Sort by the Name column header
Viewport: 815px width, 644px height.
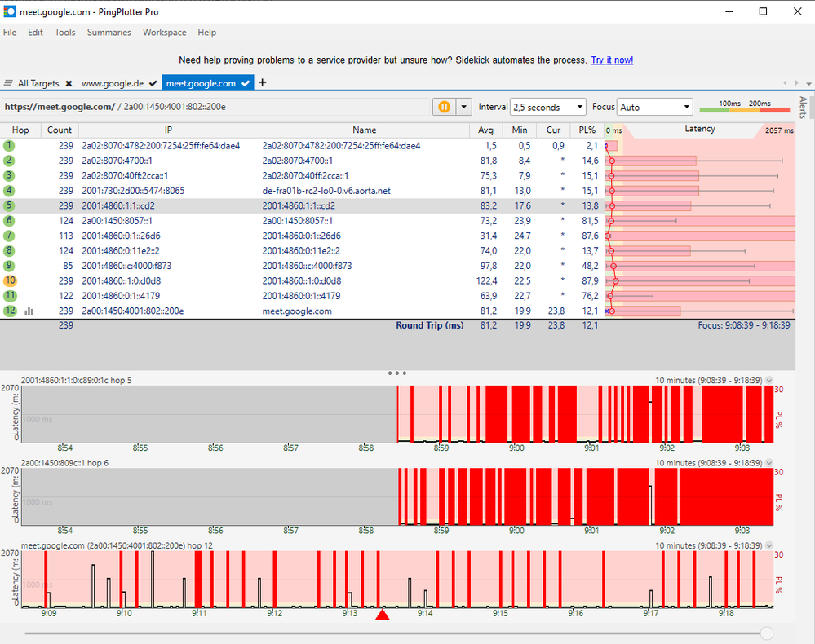pos(365,130)
